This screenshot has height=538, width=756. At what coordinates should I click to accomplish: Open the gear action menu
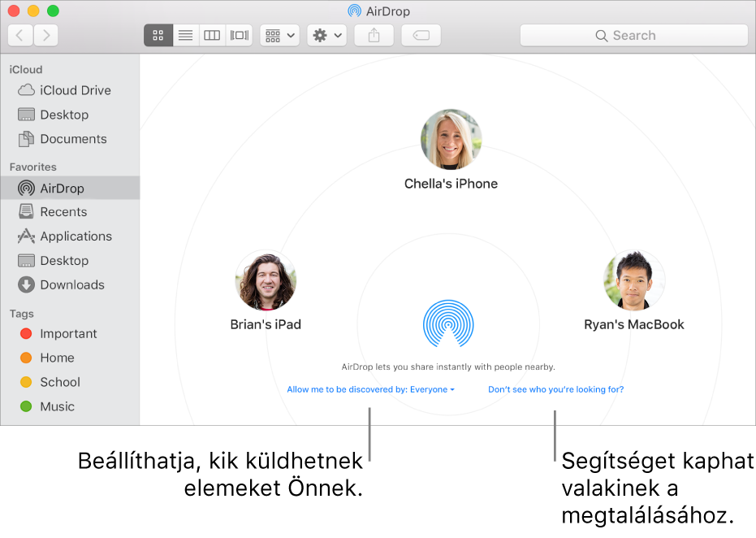(327, 35)
